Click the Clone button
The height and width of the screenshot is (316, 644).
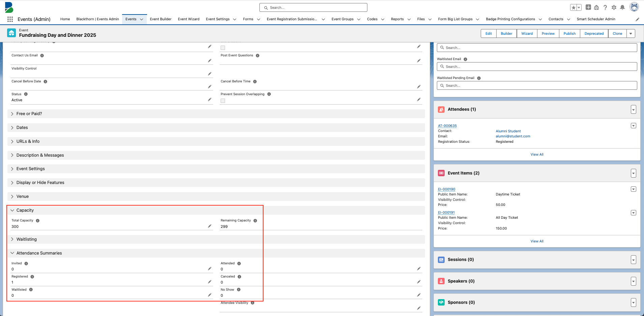[617, 33]
